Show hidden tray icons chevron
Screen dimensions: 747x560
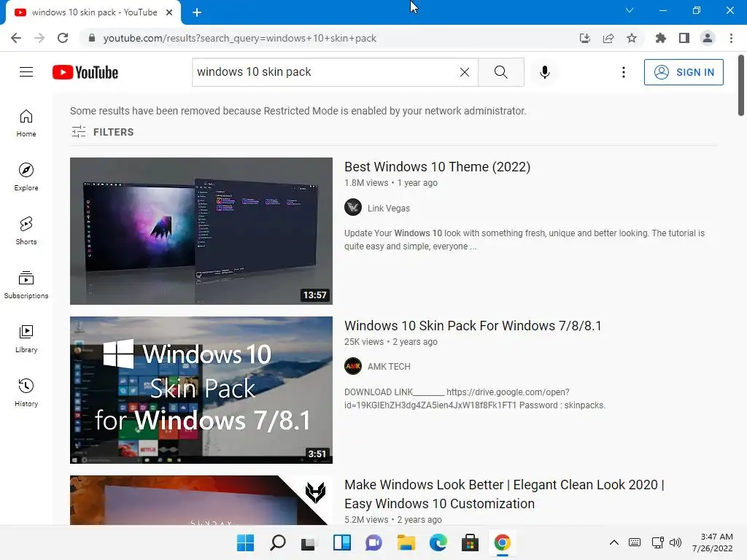[x=614, y=542]
